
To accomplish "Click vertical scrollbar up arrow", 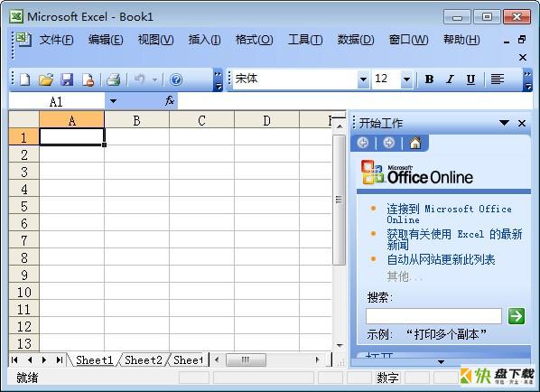I will point(340,126).
